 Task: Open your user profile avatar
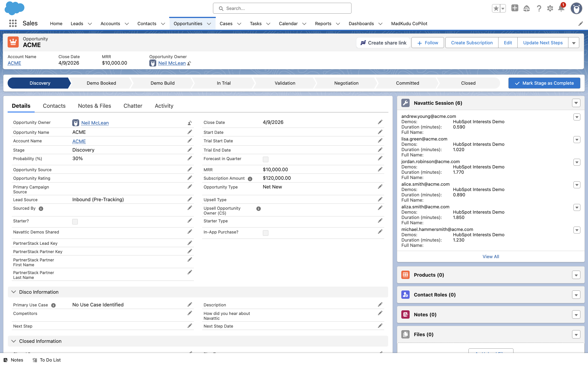click(x=576, y=8)
